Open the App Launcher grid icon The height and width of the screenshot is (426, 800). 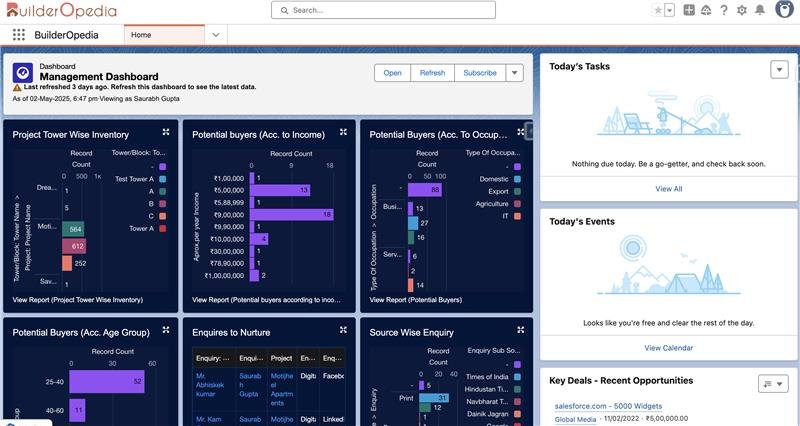19,35
